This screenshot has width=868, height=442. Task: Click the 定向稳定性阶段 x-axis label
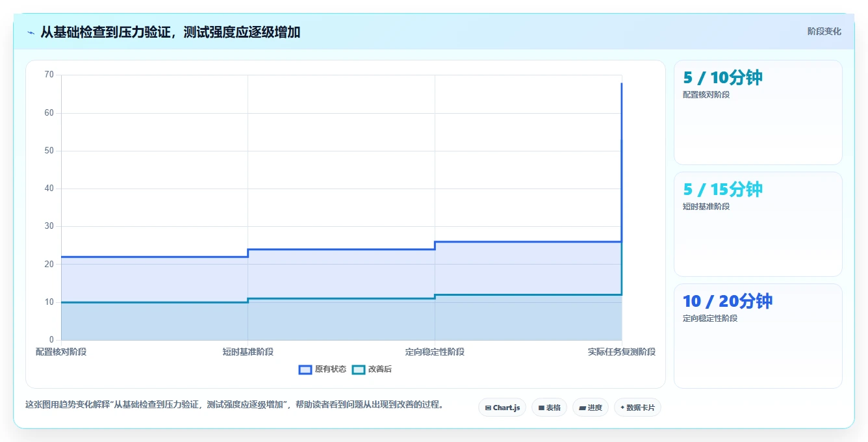pos(435,352)
